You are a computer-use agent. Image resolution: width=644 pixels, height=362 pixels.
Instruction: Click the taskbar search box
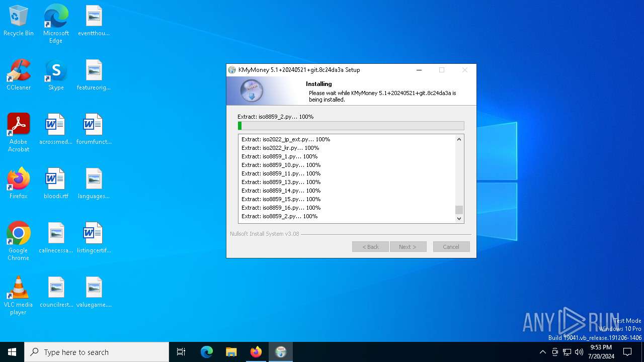(97, 352)
